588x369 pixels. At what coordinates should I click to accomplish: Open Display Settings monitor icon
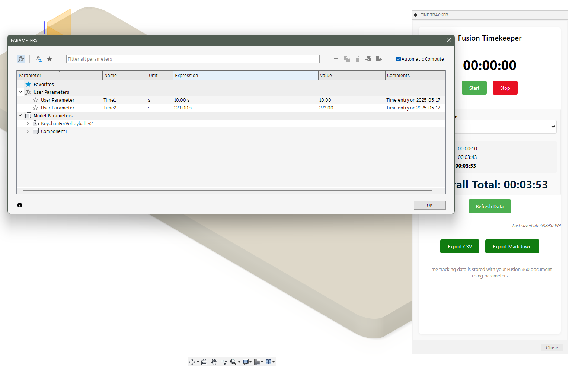coord(246,362)
